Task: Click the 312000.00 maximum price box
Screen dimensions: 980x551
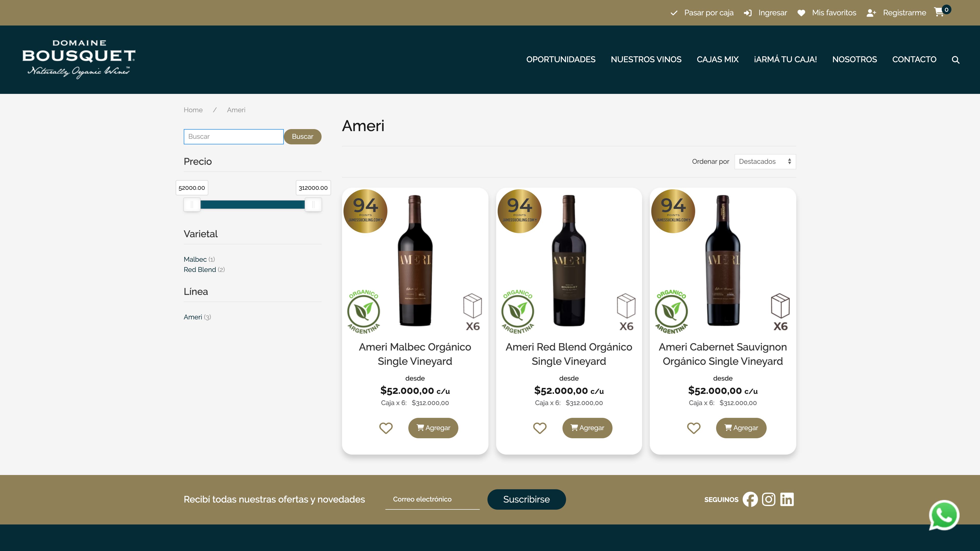Action: tap(313, 188)
